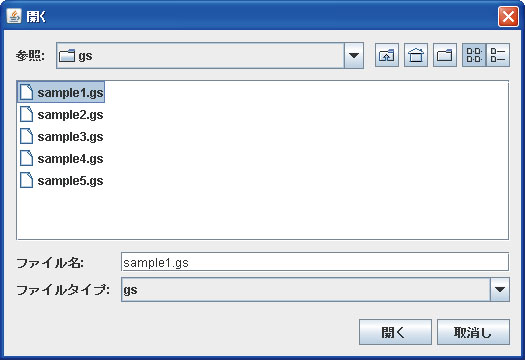Image resolution: width=525 pixels, height=361 pixels.
Task: Jump to the Home directory
Action: click(x=416, y=55)
